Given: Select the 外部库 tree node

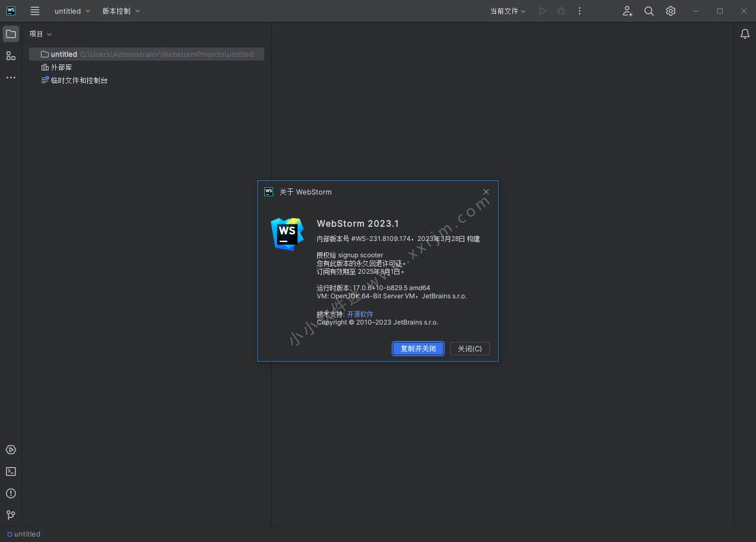Looking at the screenshot, I should [x=57, y=67].
